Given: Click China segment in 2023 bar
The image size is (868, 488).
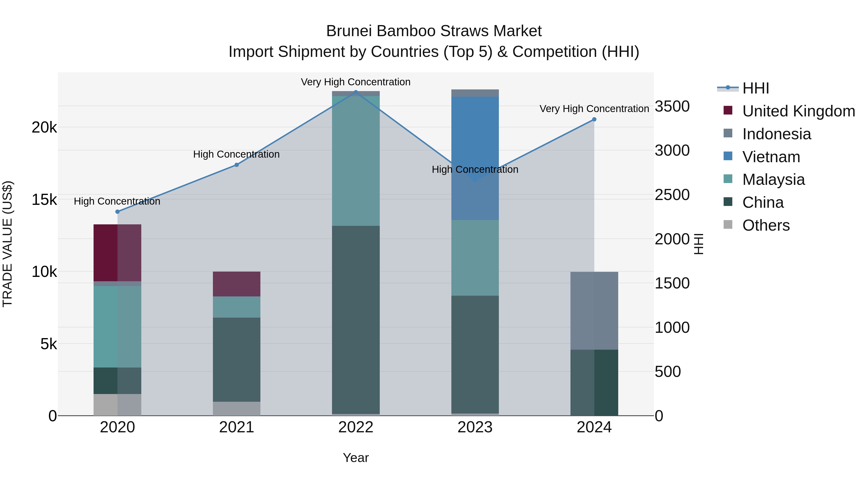Looking at the screenshot, I should click(x=475, y=355).
